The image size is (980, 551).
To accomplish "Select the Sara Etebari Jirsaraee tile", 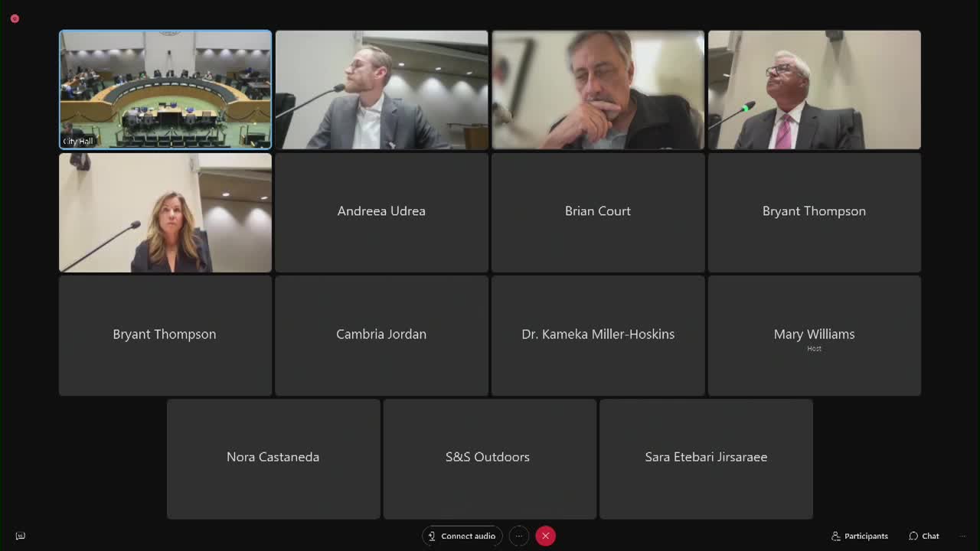I will point(706,458).
